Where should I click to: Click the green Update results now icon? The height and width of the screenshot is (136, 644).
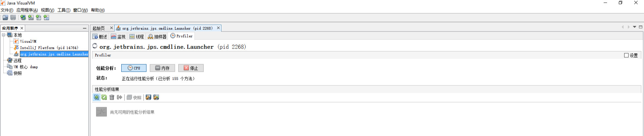(x=104, y=97)
